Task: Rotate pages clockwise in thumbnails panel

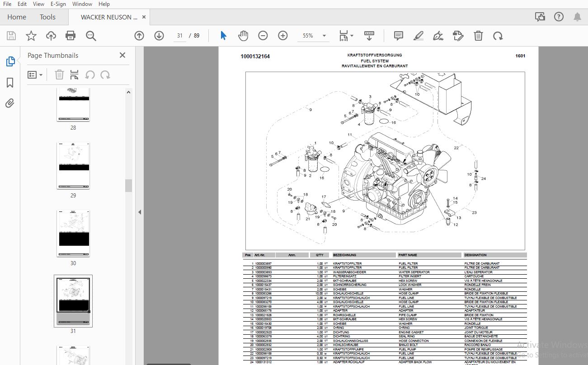Action: click(105, 75)
